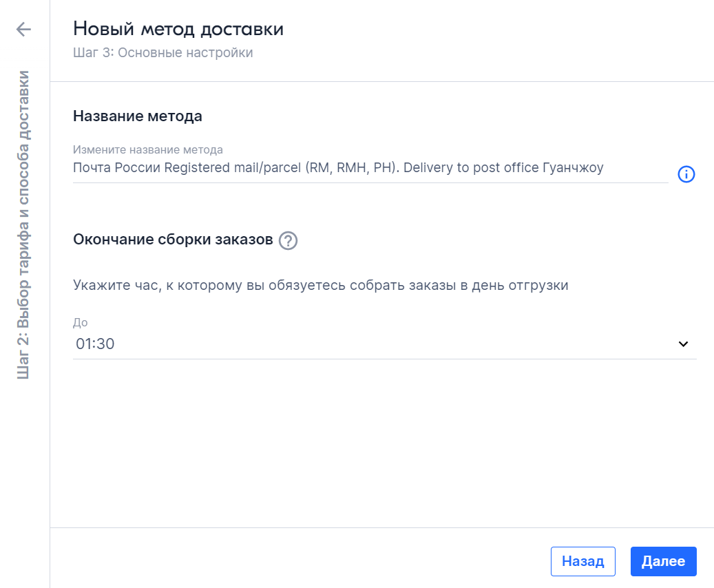Screen dimensions: 714x588
Task: Select the Название метода heading
Action: pos(138,116)
